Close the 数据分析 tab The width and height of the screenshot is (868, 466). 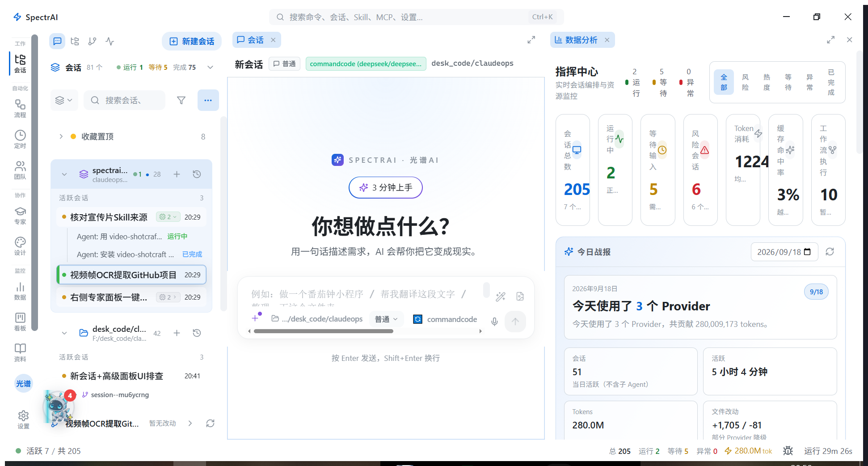tap(607, 40)
